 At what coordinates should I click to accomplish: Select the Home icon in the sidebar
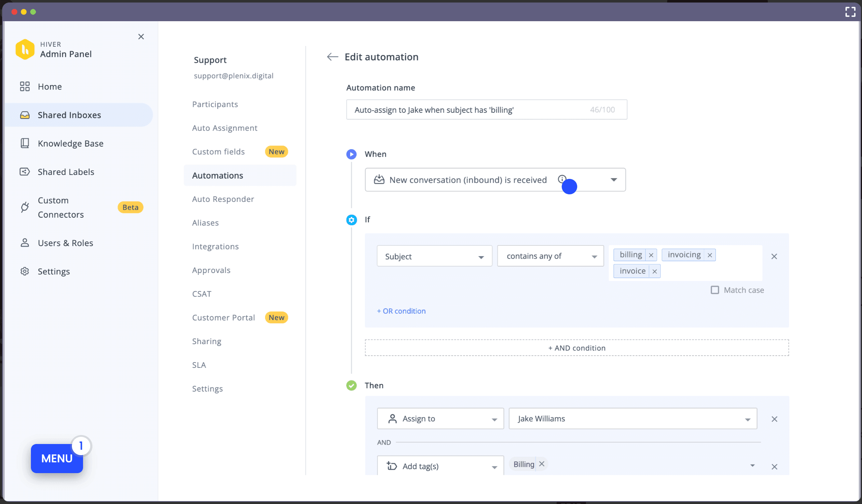point(24,86)
